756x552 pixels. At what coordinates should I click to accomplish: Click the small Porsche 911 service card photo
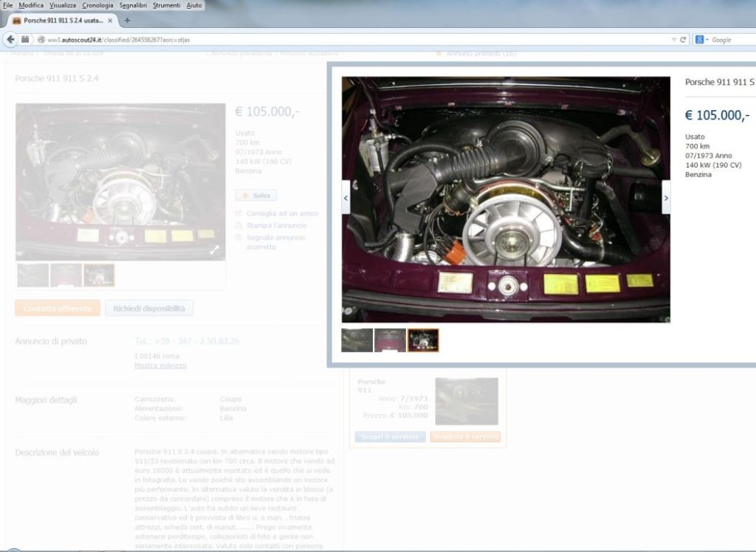coord(467,401)
